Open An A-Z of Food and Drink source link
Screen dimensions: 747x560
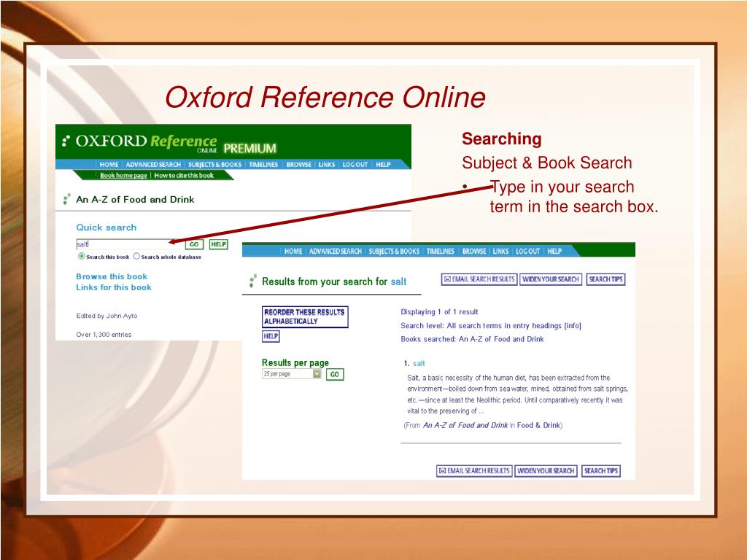(x=465, y=425)
